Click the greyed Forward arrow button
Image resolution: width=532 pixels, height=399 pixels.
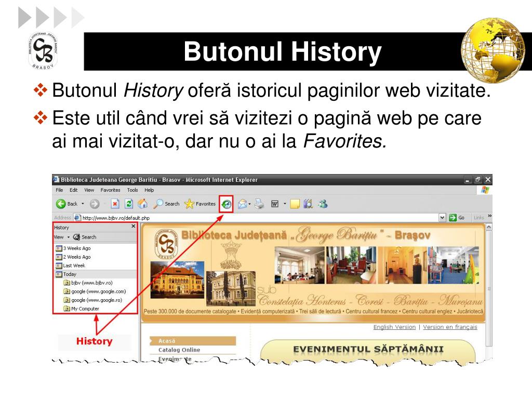(x=95, y=204)
